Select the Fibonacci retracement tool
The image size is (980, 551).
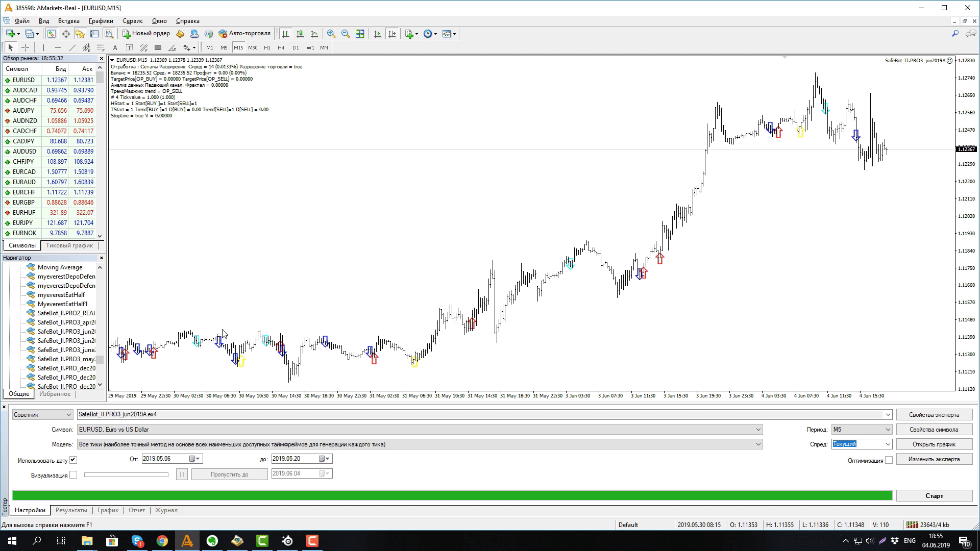pos(101,47)
